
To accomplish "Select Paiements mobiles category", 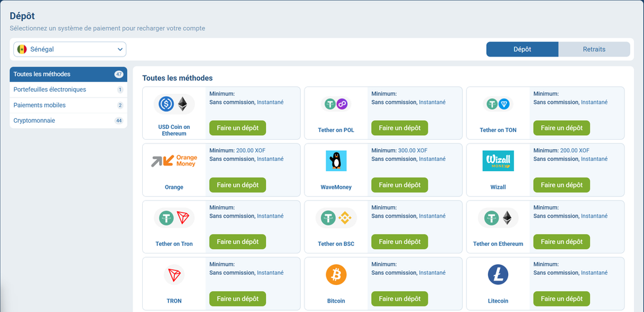I will [x=68, y=105].
